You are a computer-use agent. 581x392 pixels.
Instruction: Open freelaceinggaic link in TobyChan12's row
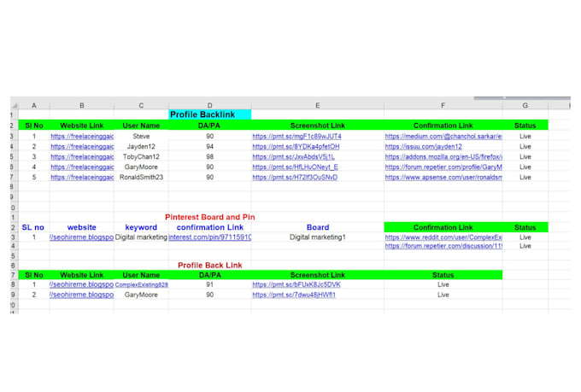pos(82,157)
